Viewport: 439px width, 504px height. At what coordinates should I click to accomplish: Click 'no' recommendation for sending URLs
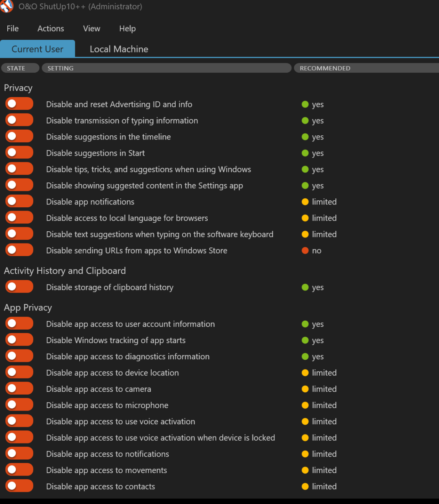pos(317,251)
